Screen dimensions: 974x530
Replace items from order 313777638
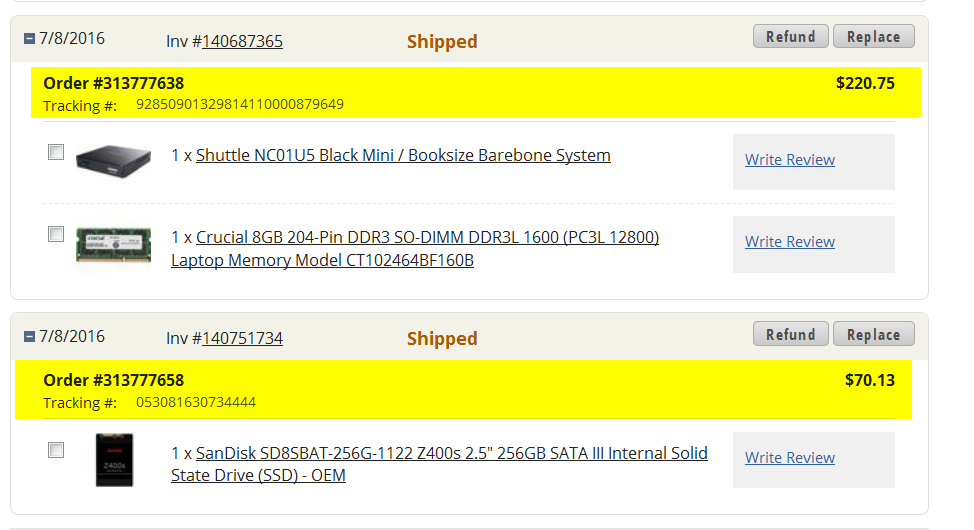(873, 37)
